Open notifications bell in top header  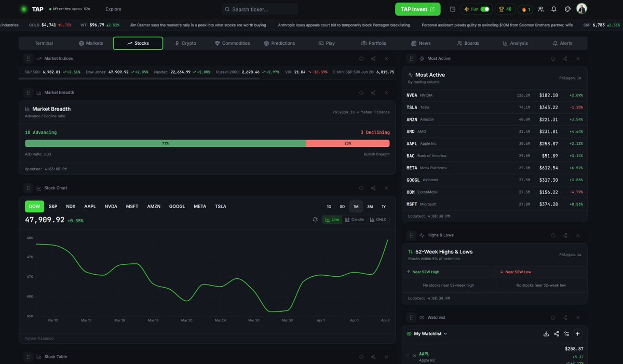(x=554, y=9)
